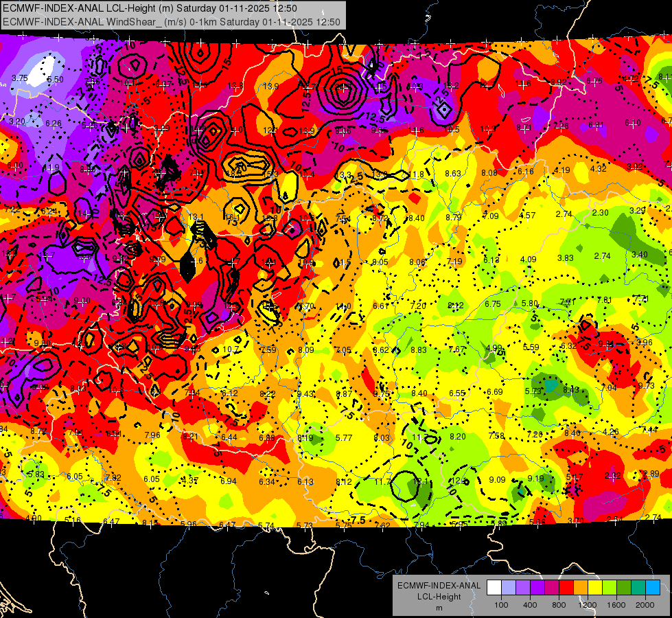Click the map value 8.20

click(458, 436)
